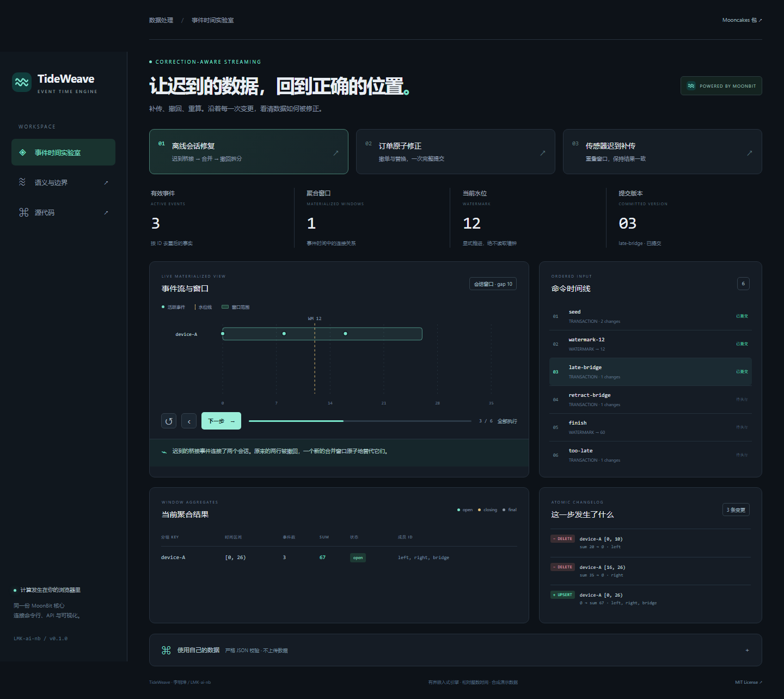This screenshot has height=699, width=784.
Task: Click the 下一步 button
Action: pos(221,421)
